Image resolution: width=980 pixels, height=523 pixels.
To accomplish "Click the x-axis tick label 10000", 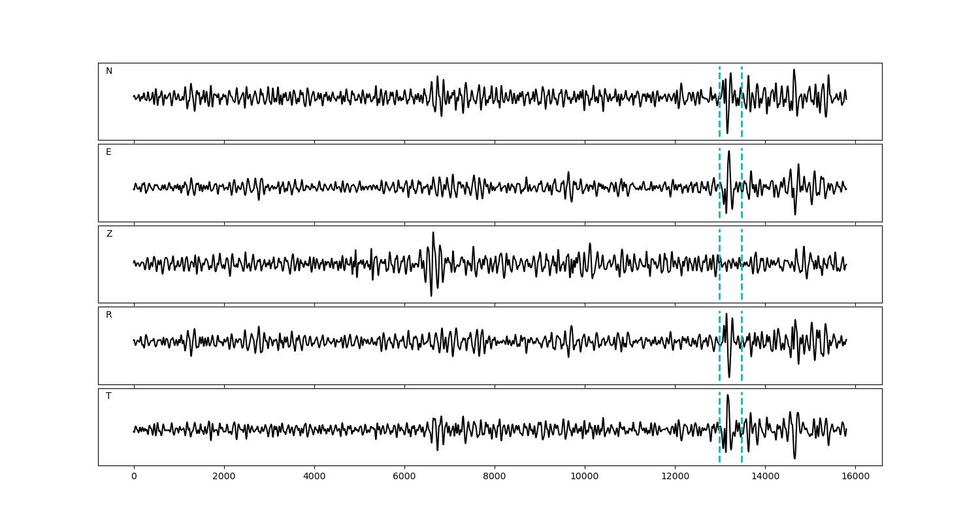I will 584,477.
